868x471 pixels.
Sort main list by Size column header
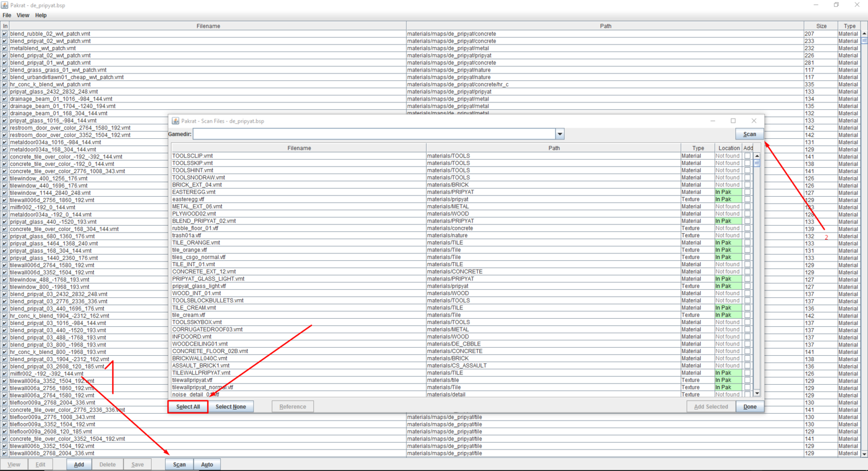pyautogui.click(x=821, y=26)
